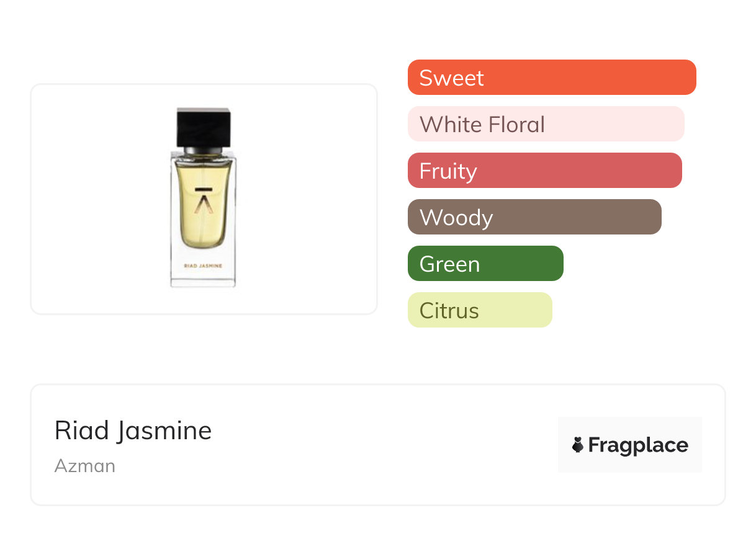756x536 pixels.
Task: Click the silver collar below the bottle cap
Action: coord(203,150)
